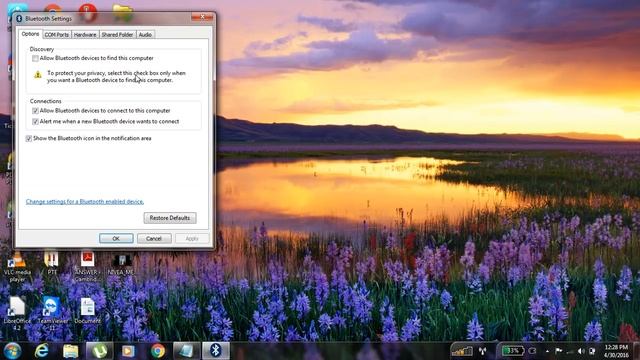
Task: Launch Internet Explorer from taskbar
Action: 42,351
